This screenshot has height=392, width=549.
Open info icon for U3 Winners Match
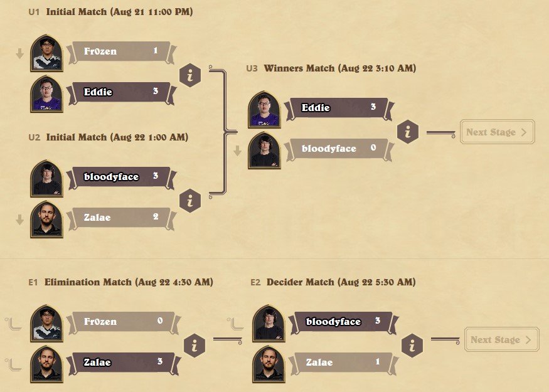click(408, 132)
